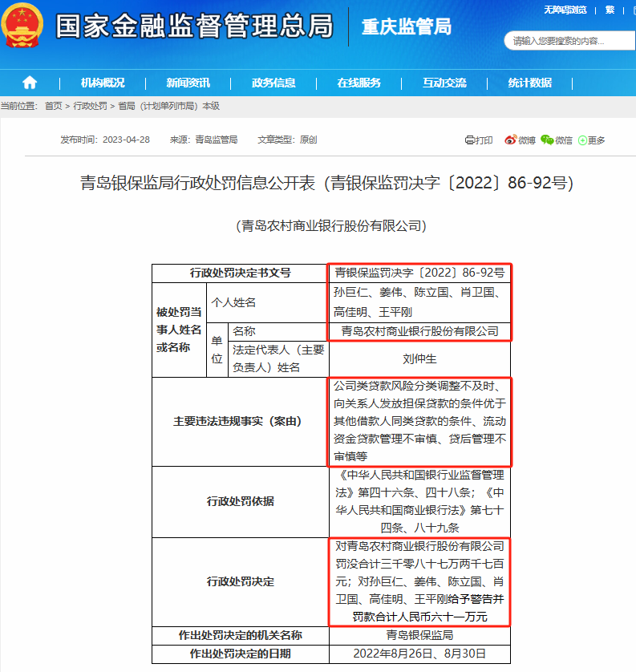Click the 主要违法违规事实（案由） cell
636x672 pixels.
click(x=241, y=422)
